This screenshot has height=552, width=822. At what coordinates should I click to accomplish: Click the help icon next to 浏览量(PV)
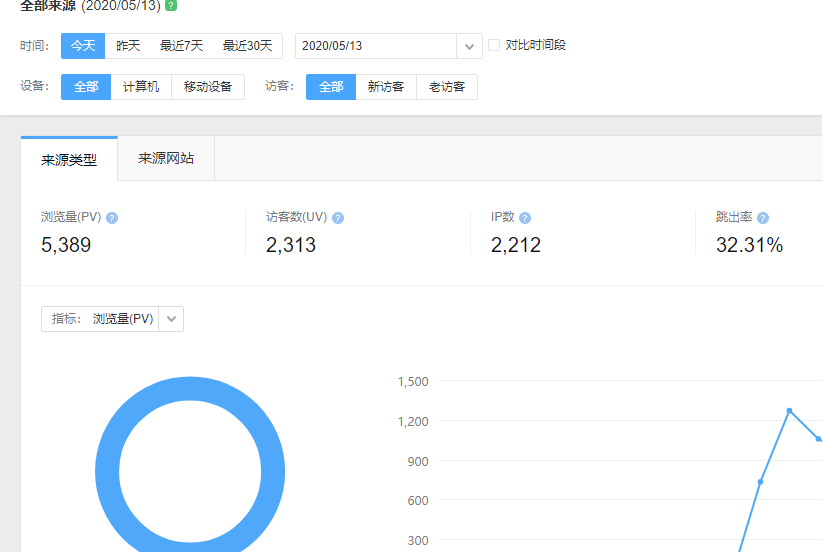tap(112, 218)
